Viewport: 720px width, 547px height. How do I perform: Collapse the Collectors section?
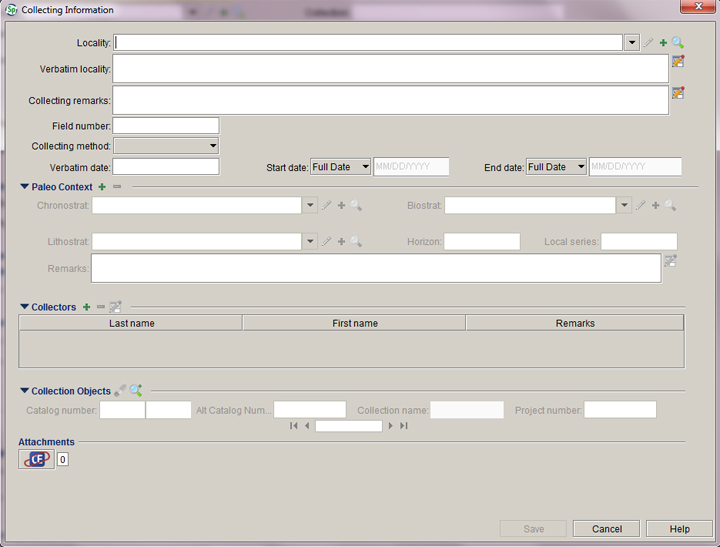pos(24,307)
